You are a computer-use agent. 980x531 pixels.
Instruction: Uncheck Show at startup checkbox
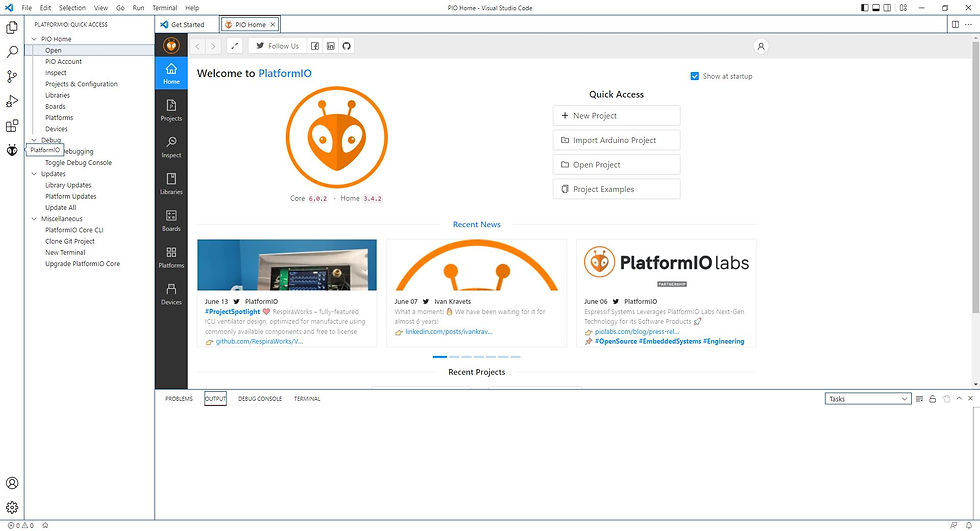coord(694,76)
